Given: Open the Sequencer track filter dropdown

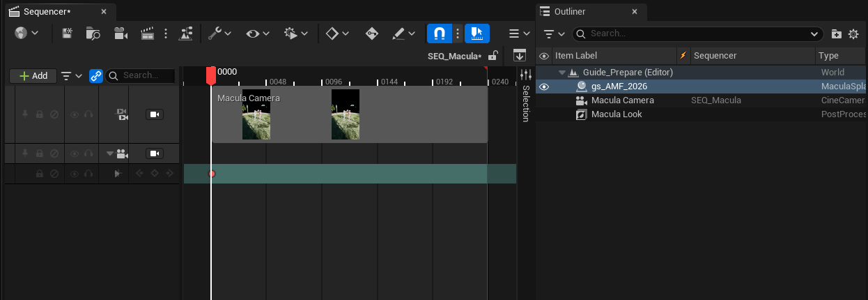Looking at the screenshot, I should pyautogui.click(x=71, y=75).
